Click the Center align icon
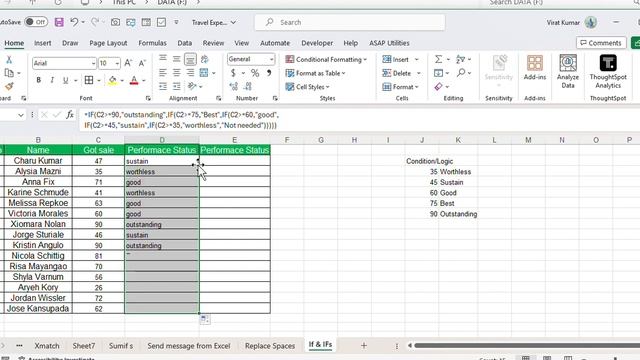 176,73
